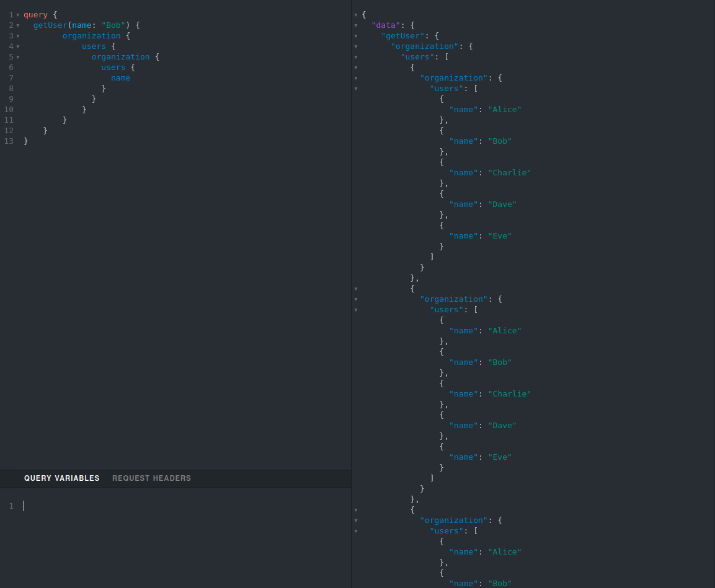715x588 pixels.
Task: Collapse the organization block on line 3
Action: pyautogui.click(x=19, y=35)
